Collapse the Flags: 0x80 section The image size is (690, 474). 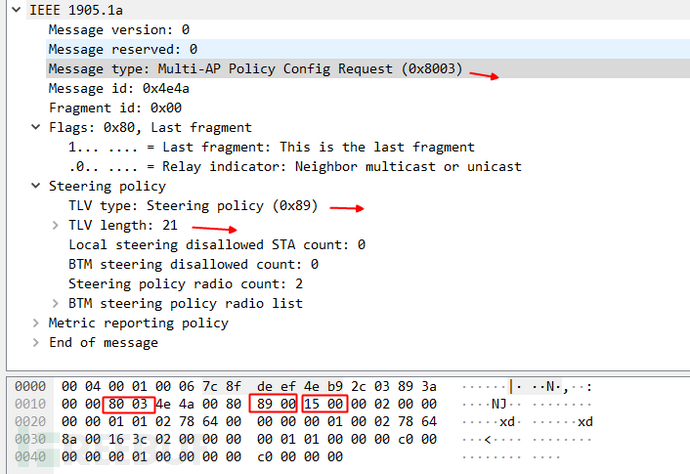[x=36, y=127]
